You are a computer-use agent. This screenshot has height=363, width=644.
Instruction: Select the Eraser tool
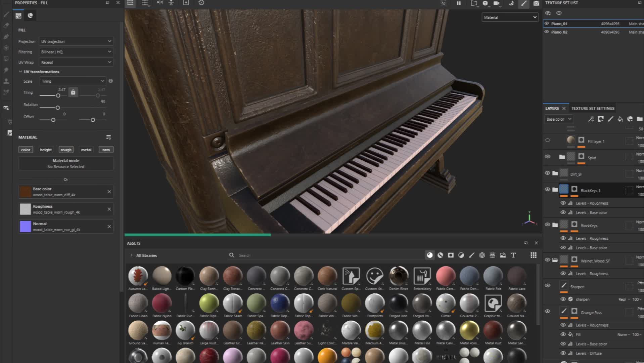[x=6, y=26]
